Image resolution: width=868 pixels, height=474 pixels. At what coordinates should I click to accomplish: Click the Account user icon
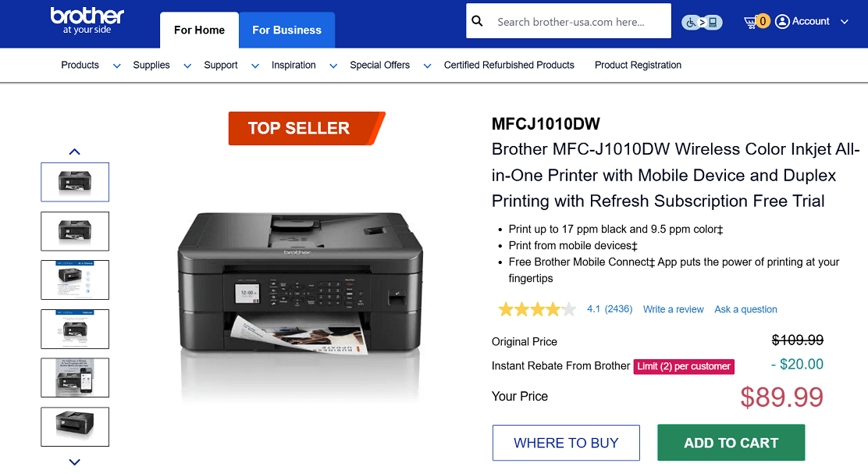(782, 22)
